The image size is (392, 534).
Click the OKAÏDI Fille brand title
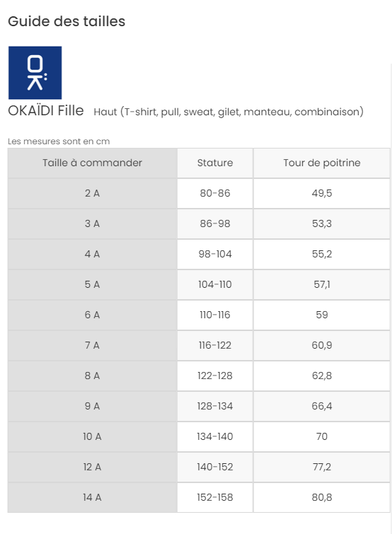46,110
